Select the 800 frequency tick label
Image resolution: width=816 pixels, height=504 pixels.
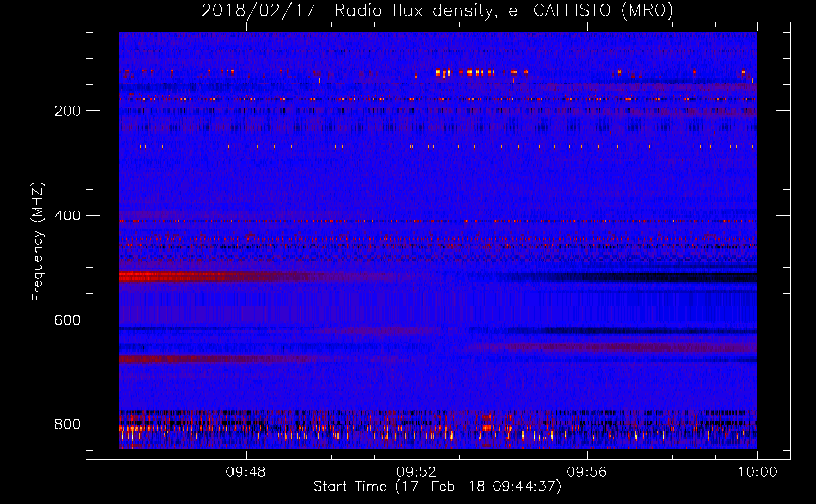click(x=68, y=424)
